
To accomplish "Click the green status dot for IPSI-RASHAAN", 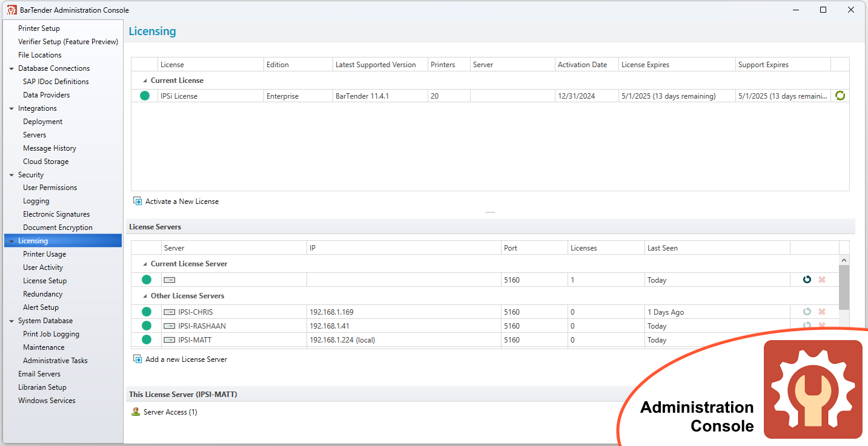I will pyautogui.click(x=147, y=326).
